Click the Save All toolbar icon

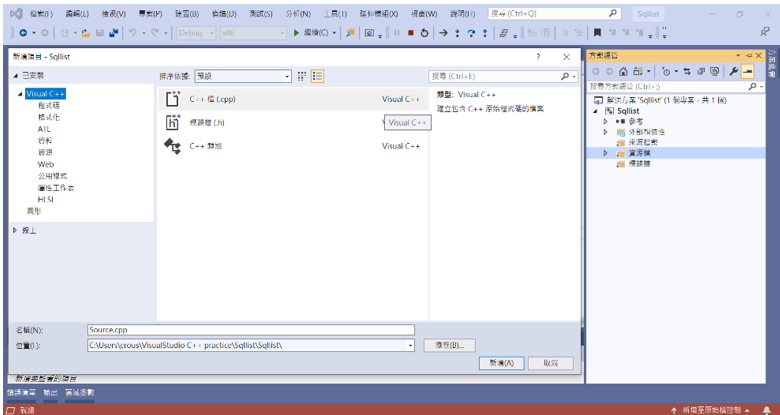coord(114,33)
